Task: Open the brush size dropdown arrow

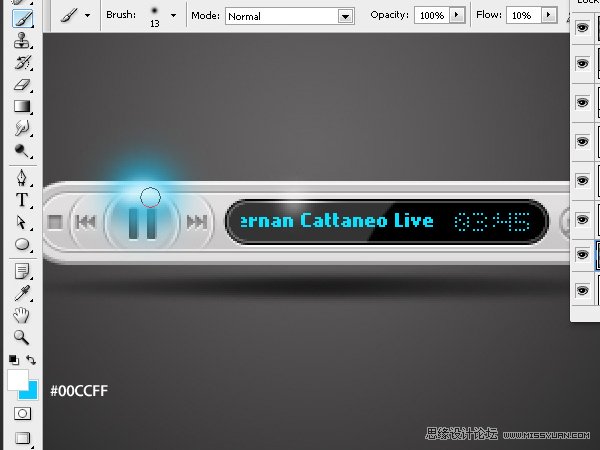Action: 173,16
